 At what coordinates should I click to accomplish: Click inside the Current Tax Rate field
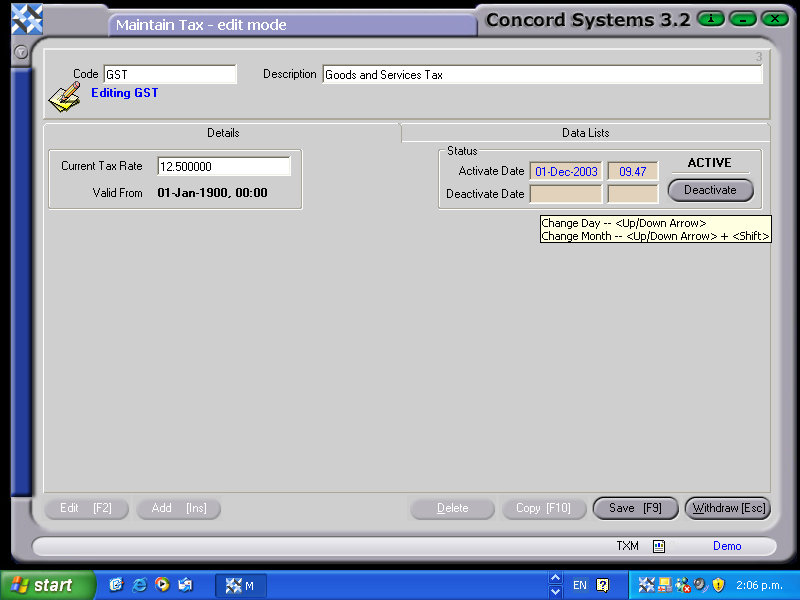point(223,166)
